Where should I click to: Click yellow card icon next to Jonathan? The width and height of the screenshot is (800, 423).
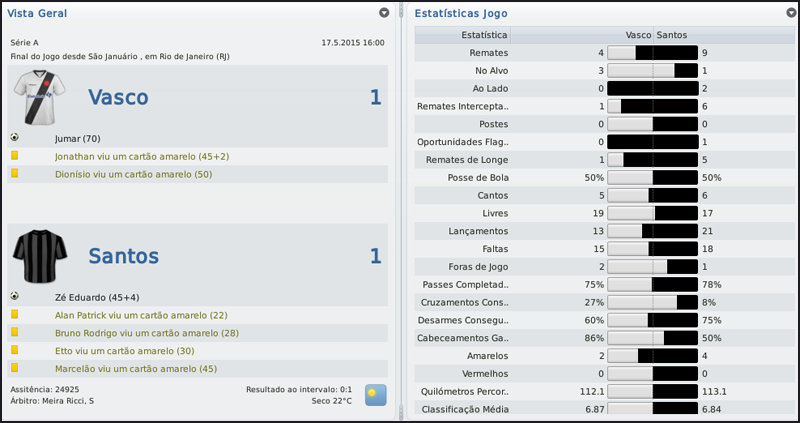pos(15,156)
